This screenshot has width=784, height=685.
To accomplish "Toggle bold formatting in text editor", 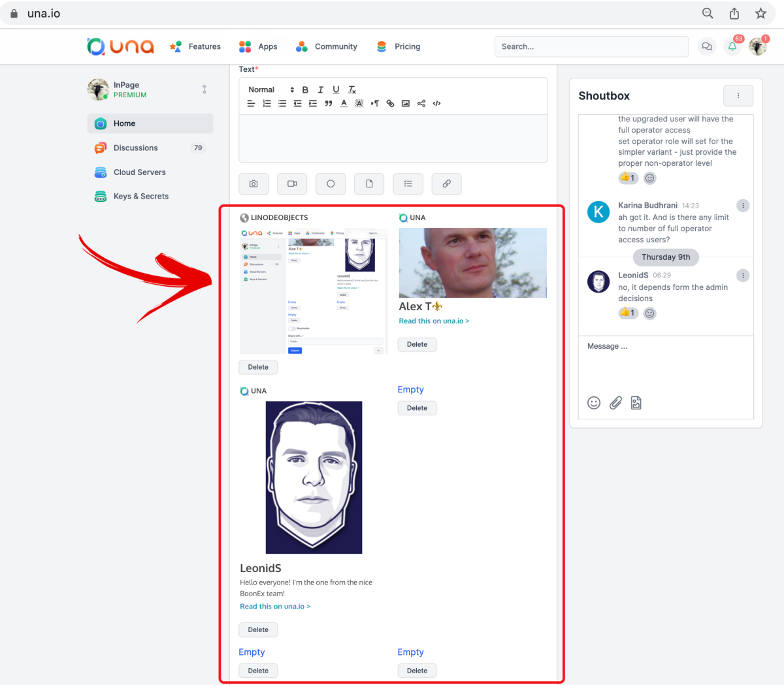I will (305, 89).
